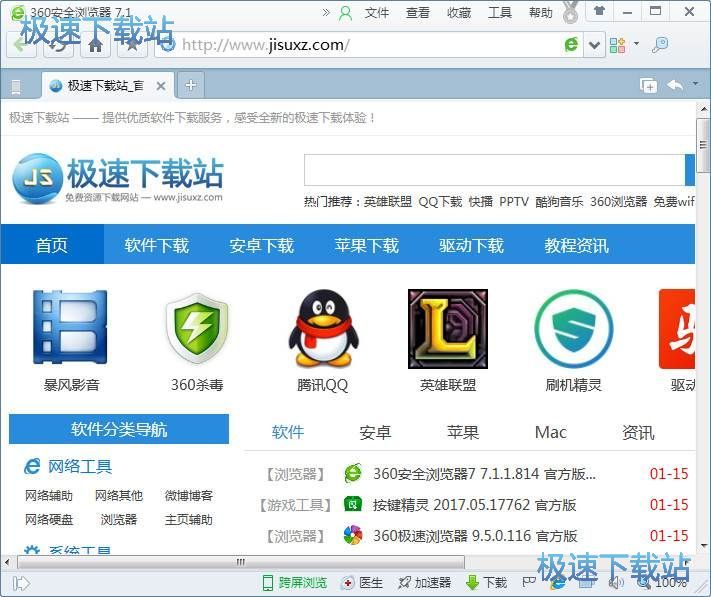Click the website search input field
The width and height of the screenshot is (711, 597).
coord(494,170)
